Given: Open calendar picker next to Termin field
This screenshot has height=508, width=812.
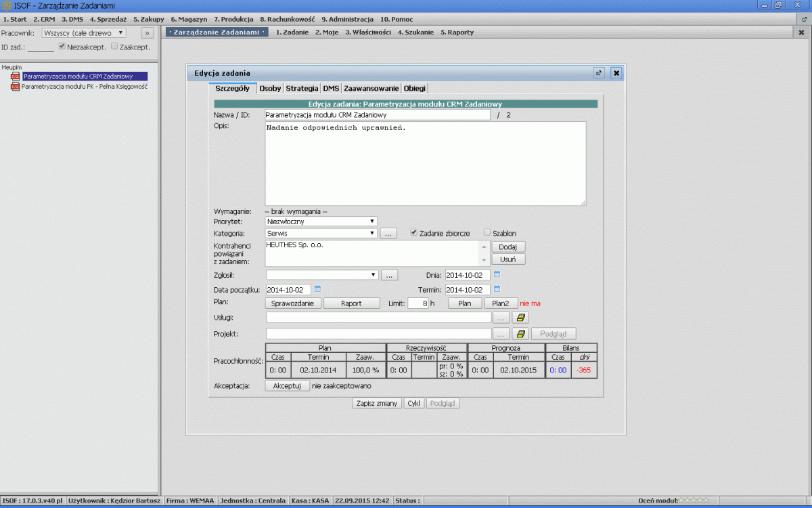Looking at the screenshot, I should coord(497,289).
